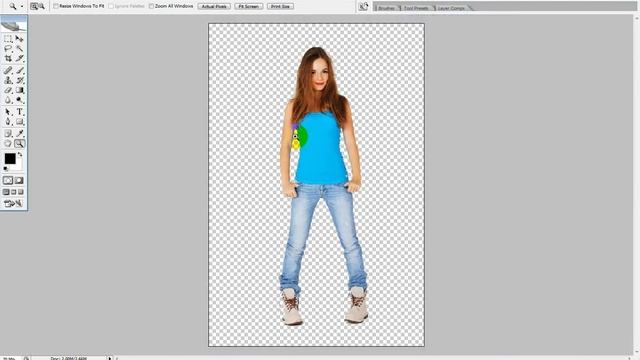The image size is (640, 360).
Task: Select the History Brush tool
Action: (x=19, y=80)
